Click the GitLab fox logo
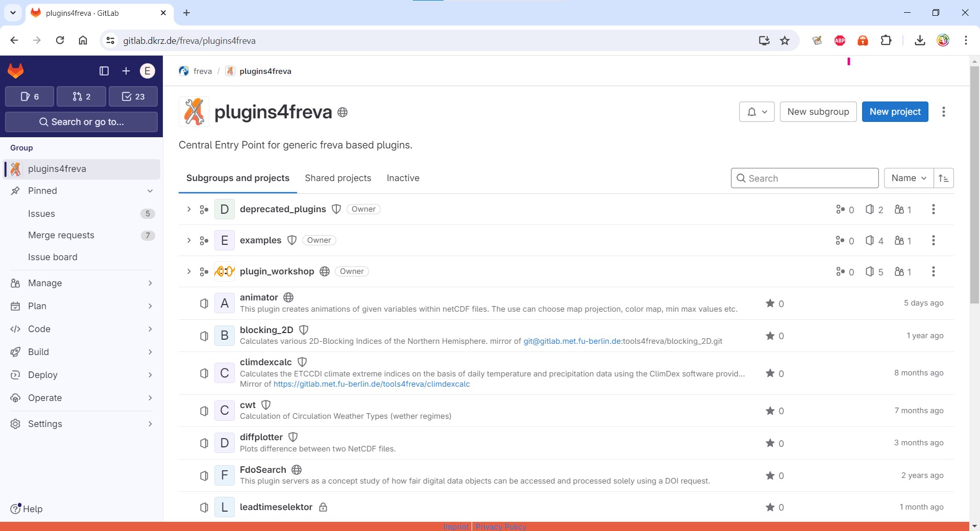Screen dimensions: 980x531 pyautogui.click(x=16, y=71)
